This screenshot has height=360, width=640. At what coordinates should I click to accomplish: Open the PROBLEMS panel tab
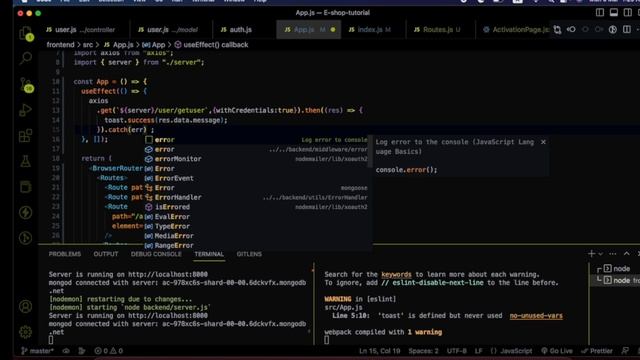[65, 254]
